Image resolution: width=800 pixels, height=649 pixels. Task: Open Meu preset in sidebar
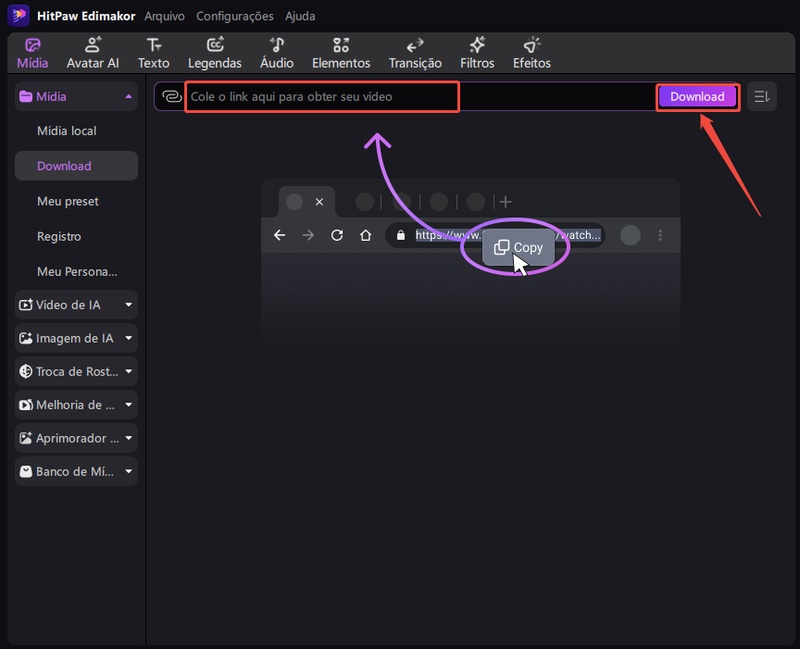click(x=76, y=201)
